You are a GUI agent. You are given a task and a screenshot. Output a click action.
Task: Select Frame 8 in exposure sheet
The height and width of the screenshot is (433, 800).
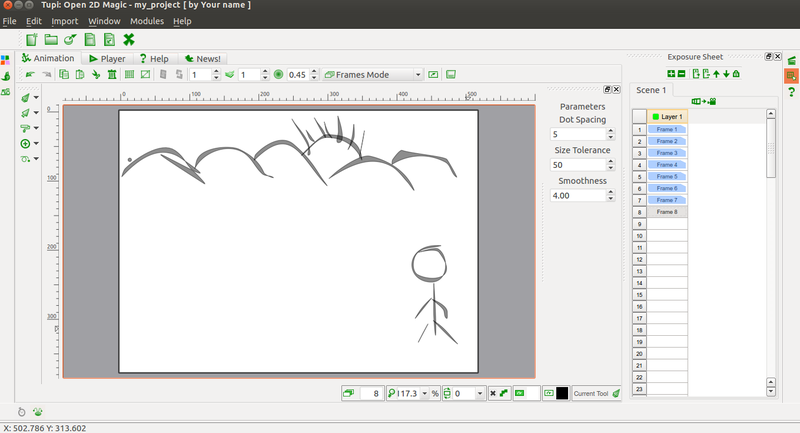(667, 212)
